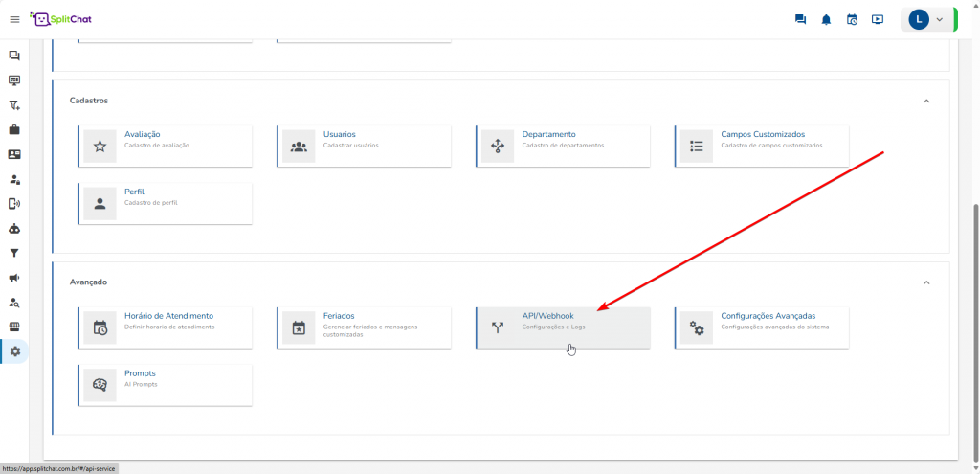Go to Configurações Avançadas
The height and width of the screenshot is (474, 980).
tap(762, 327)
